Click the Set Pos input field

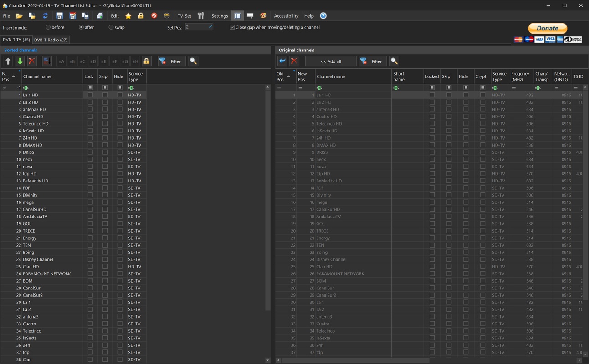(x=196, y=27)
